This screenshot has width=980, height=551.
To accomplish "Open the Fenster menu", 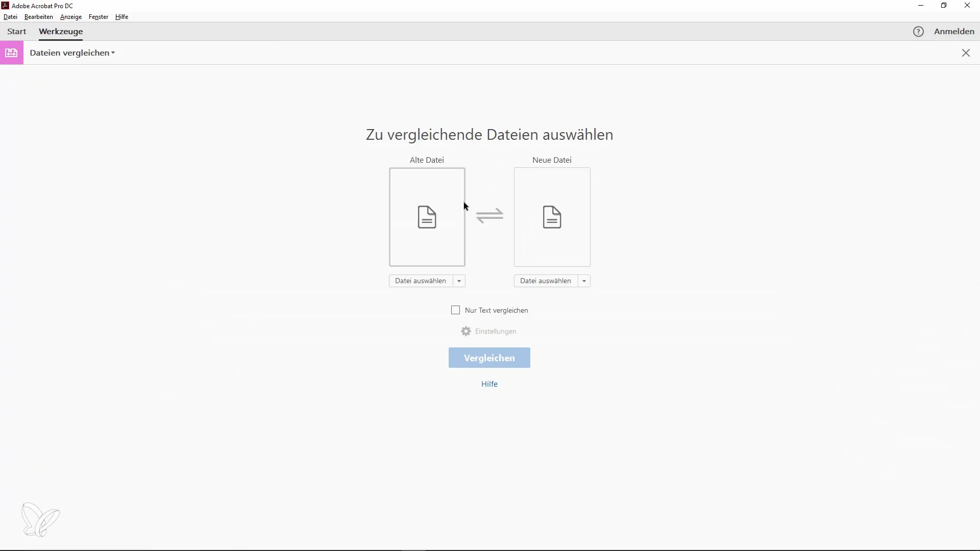I will click(99, 17).
